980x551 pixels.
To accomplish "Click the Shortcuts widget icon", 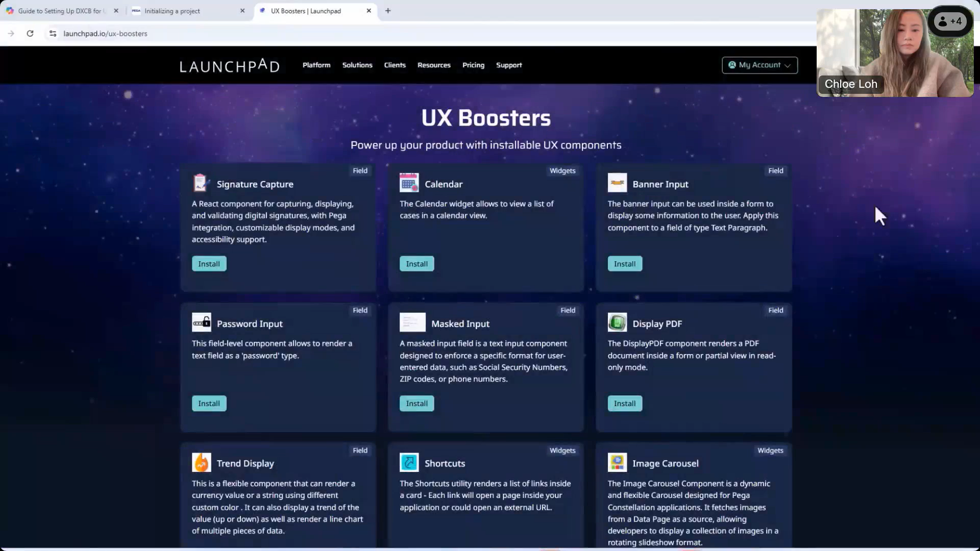I will coord(408,462).
